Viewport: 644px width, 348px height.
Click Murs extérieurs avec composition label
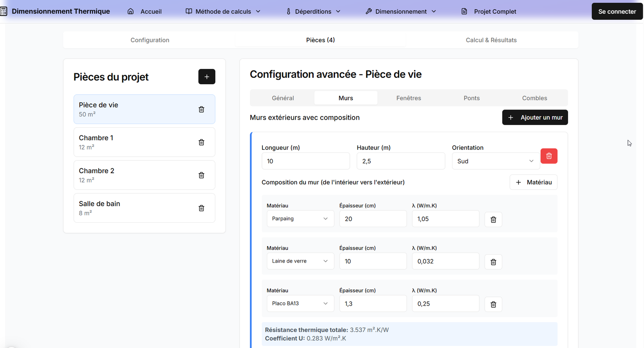coord(305,118)
